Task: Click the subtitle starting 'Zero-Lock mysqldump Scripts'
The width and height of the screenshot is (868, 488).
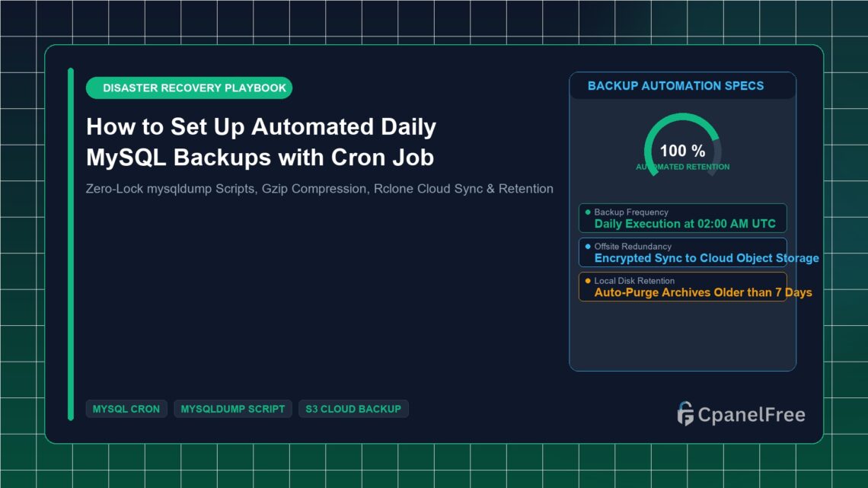Action: point(320,189)
